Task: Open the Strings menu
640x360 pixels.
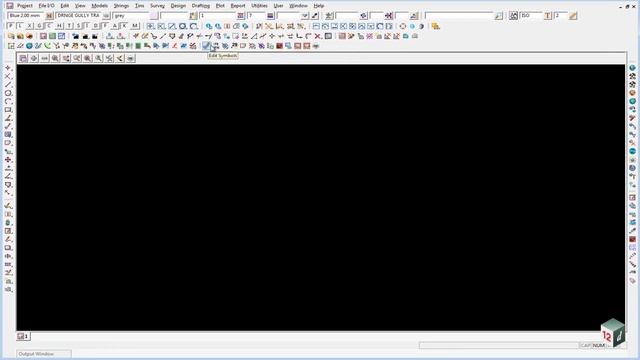Action: pyautogui.click(x=121, y=6)
